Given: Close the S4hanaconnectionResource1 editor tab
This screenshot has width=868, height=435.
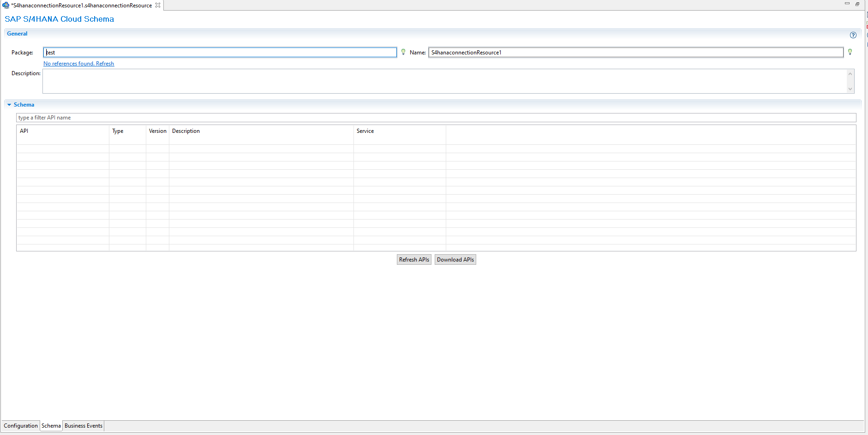Looking at the screenshot, I should click(x=158, y=5).
